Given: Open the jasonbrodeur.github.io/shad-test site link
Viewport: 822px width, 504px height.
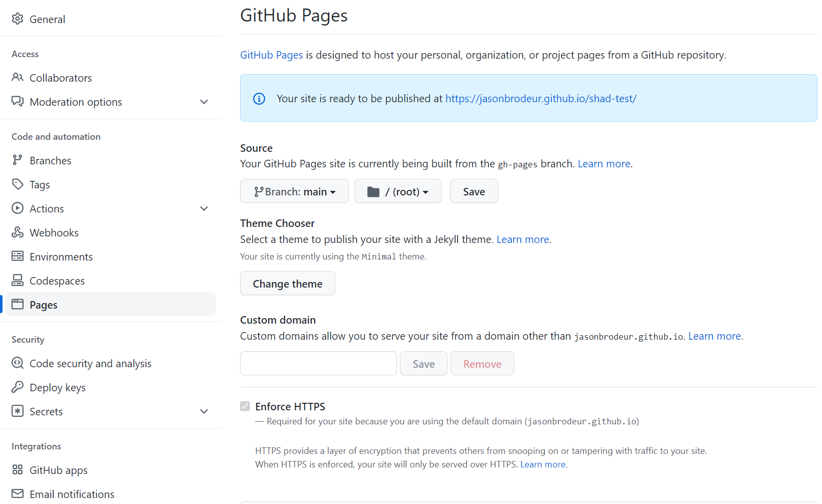Looking at the screenshot, I should pos(541,99).
